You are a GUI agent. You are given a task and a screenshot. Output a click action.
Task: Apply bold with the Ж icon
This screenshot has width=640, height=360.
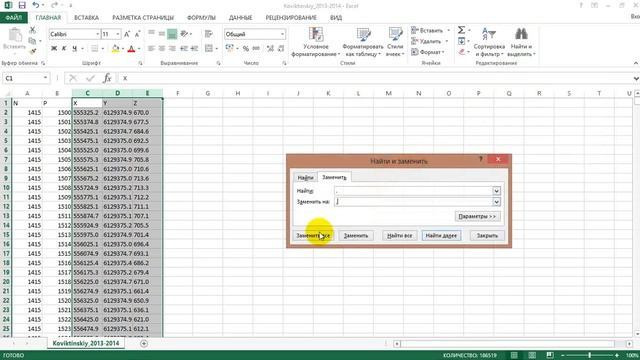tap(54, 48)
